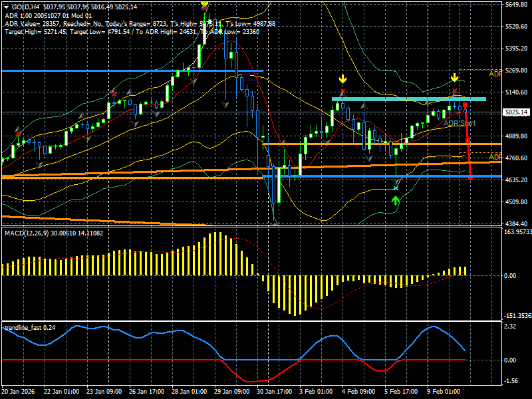532x399 pixels.
Task: Click the 5520.60 price scale label
Action: [517, 27]
